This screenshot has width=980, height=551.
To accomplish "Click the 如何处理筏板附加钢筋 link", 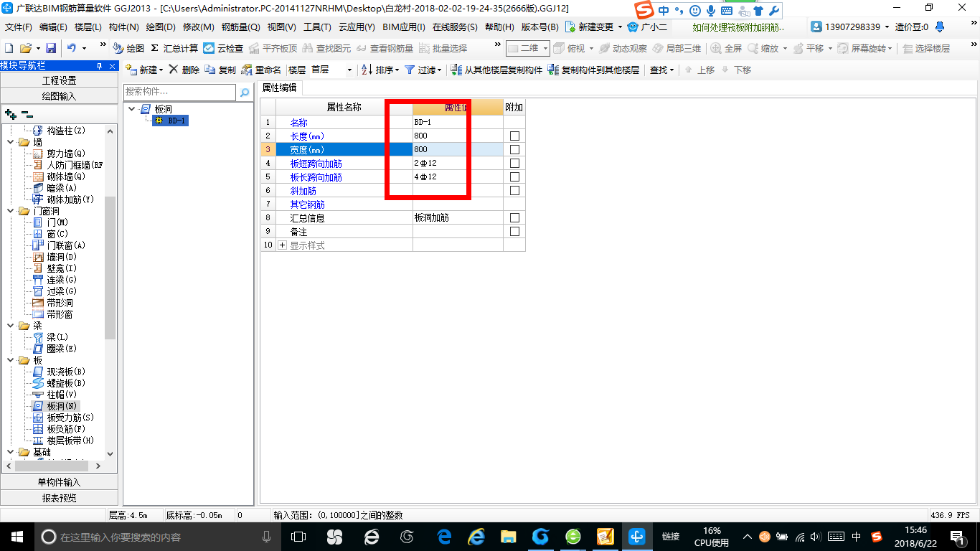I will click(x=739, y=27).
